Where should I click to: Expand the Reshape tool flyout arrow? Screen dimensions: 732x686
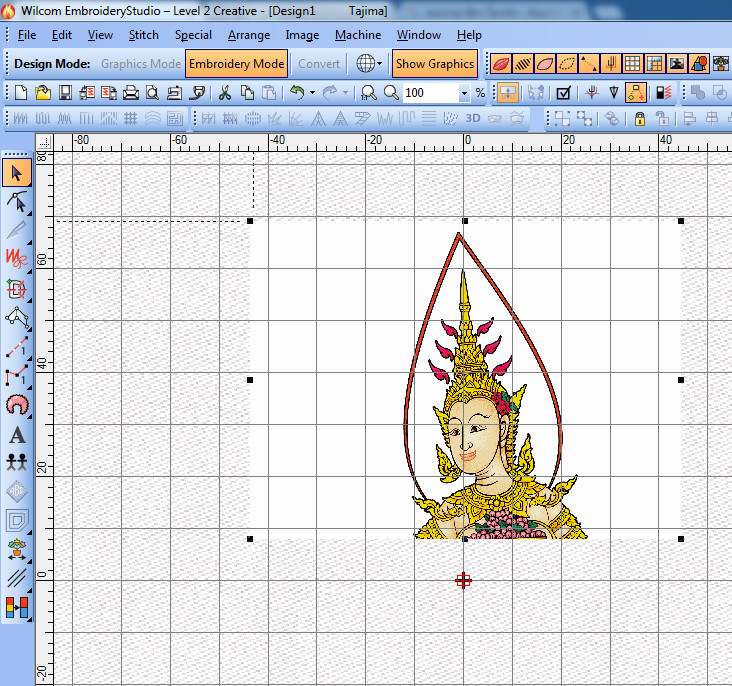coord(29,212)
